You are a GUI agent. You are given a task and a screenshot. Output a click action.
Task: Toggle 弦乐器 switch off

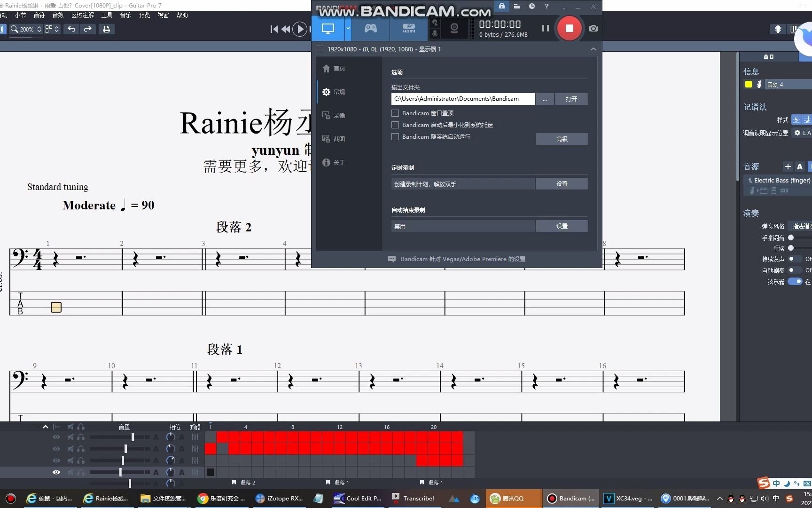795,281
